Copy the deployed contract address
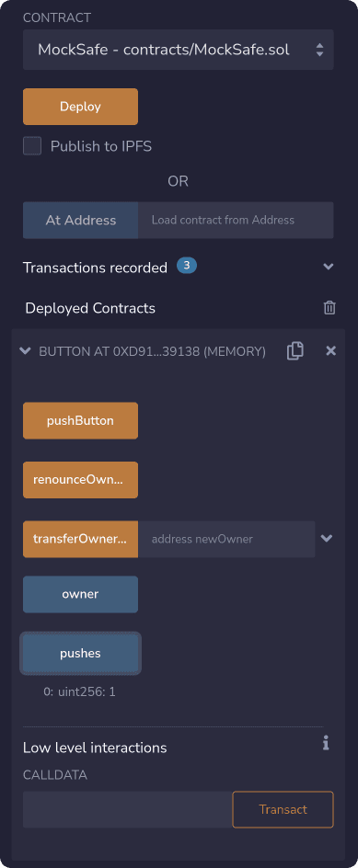358x868 pixels. 294,351
